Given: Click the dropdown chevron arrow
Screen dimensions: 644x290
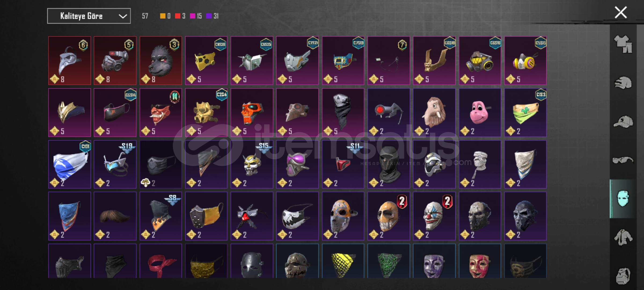Looking at the screenshot, I should tap(123, 16).
